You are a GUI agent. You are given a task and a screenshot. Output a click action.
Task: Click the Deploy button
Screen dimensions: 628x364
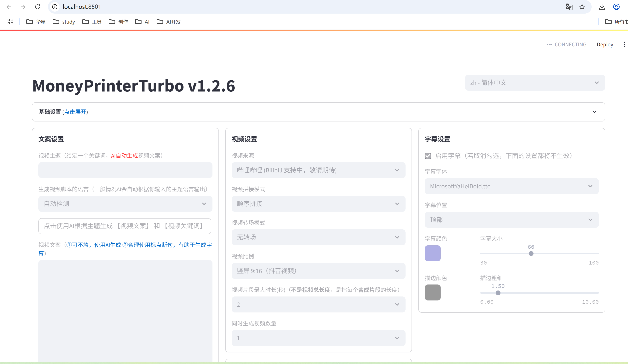tap(605, 45)
